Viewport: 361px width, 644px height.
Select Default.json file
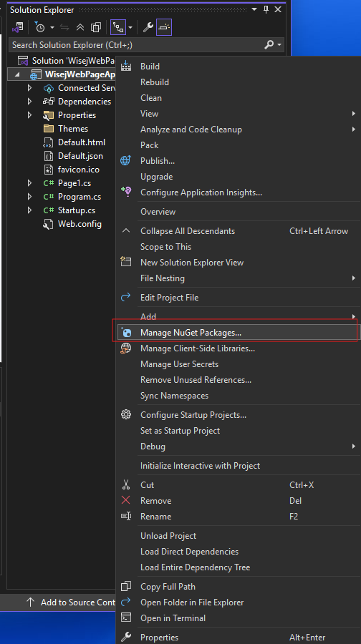80,156
